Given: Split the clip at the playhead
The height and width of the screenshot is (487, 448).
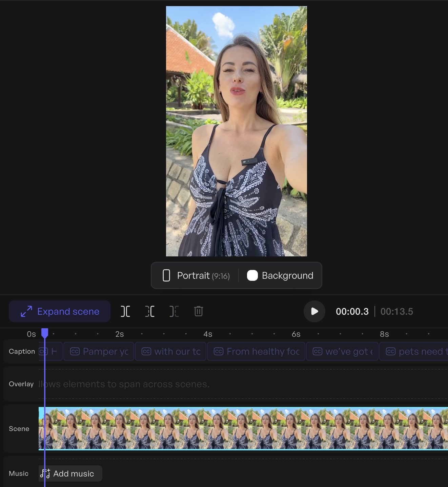Looking at the screenshot, I should point(125,311).
